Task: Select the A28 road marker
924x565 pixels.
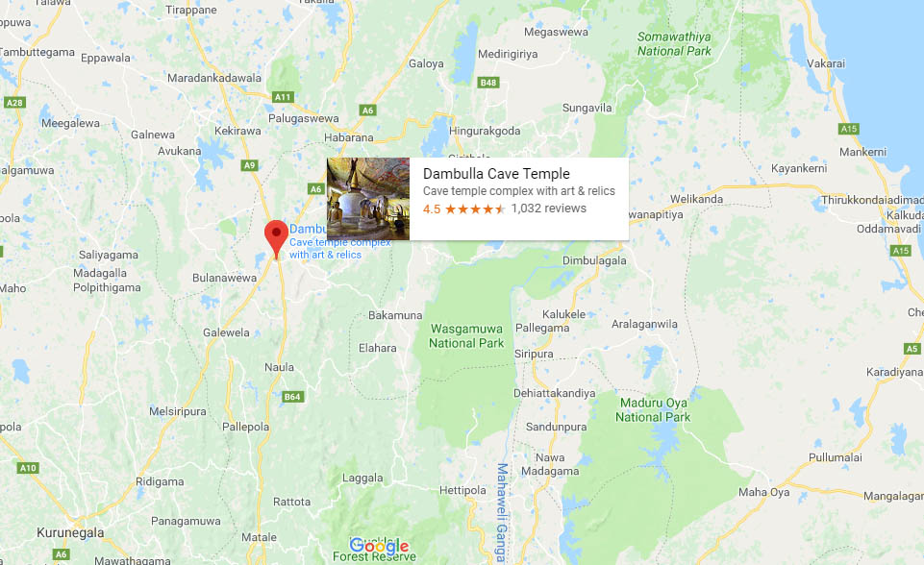Action: coord(14,103)
